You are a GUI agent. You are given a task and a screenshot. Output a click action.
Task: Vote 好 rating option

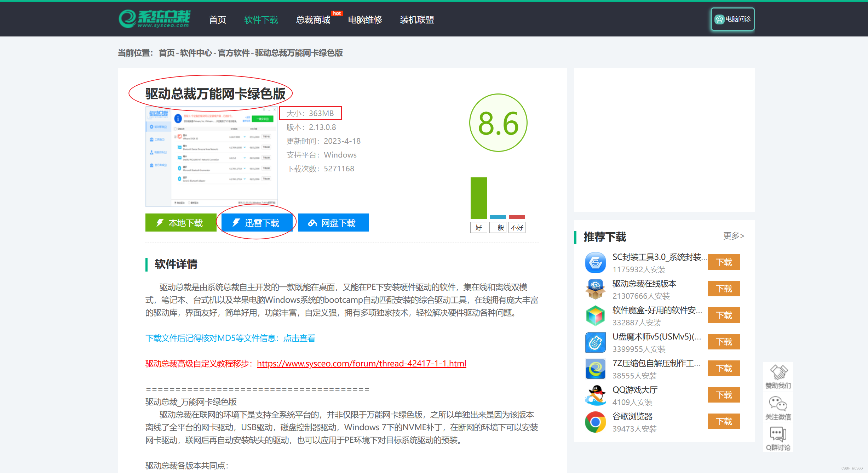coord(478,228)
